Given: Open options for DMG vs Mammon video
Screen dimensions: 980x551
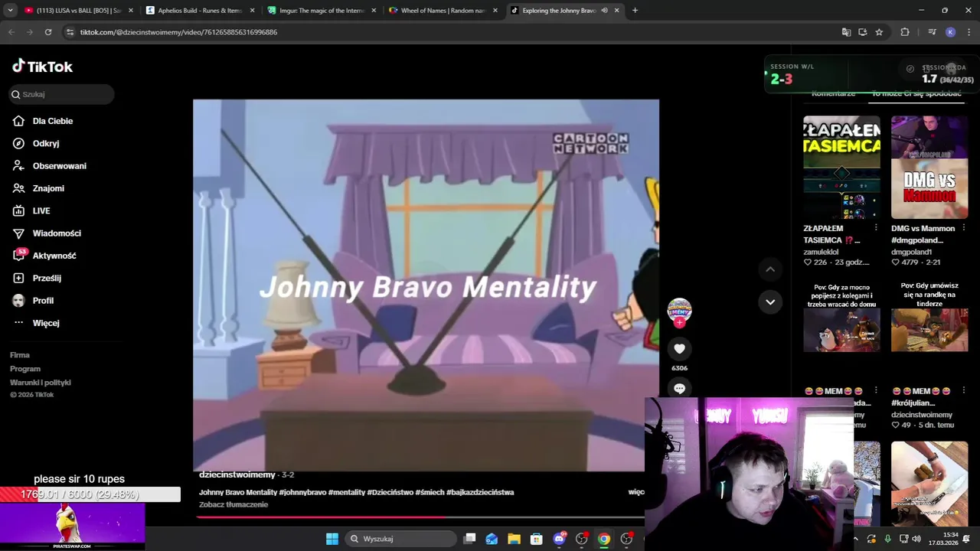Looking at the screenshot, I should pos(964,228).
